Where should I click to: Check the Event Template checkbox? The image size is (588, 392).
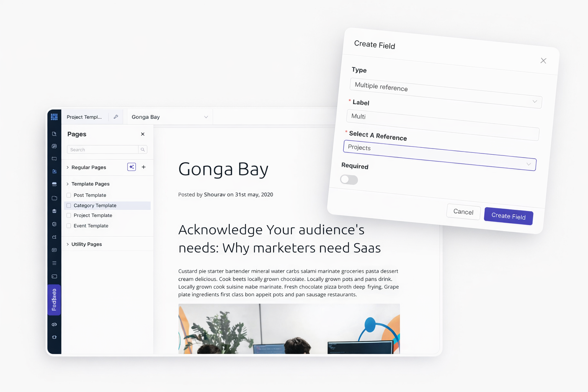(x=69, y=226)
